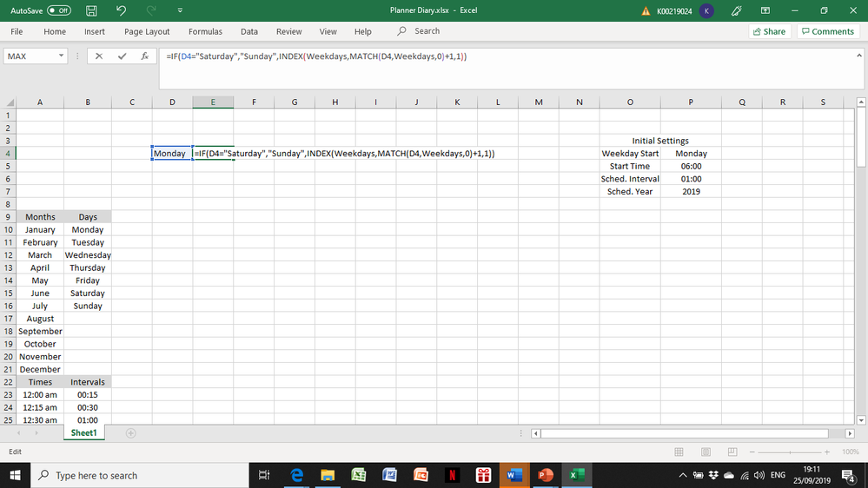
Task: Select the 06:00 Start Time value
Action: [x=691, y=166]
